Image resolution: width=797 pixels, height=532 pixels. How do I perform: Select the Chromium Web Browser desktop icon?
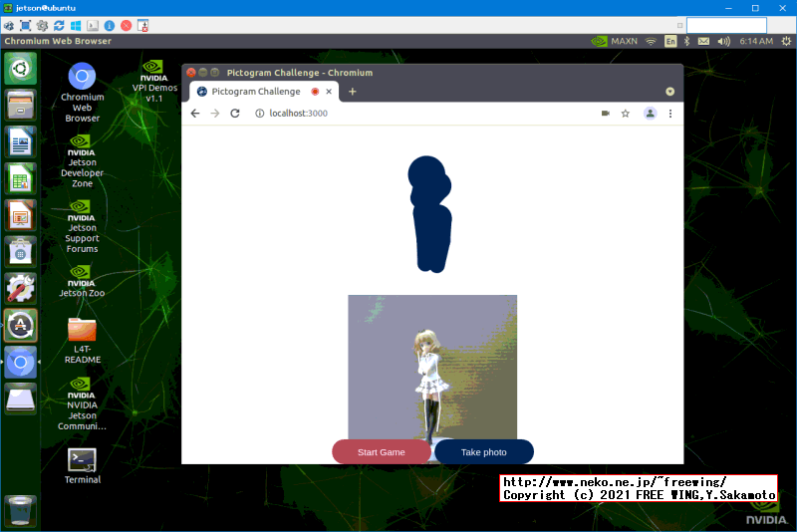[x=82, y=93]
